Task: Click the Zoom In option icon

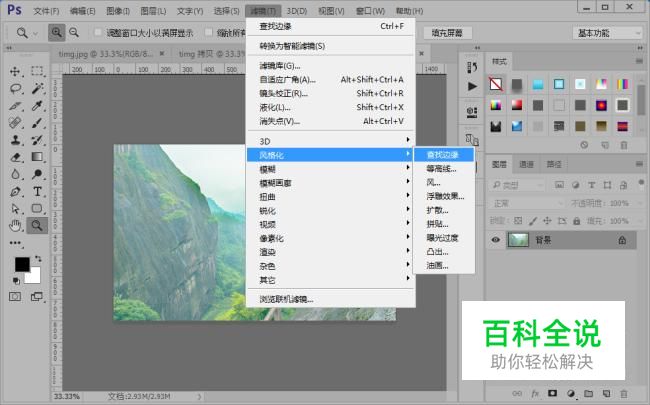Action: (x=56, y=32)
